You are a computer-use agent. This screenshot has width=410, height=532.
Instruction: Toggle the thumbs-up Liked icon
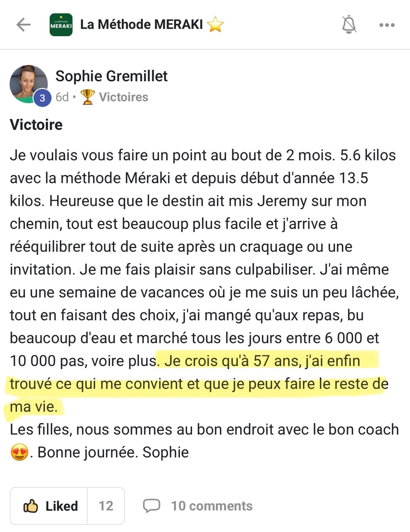coord(31,506)
